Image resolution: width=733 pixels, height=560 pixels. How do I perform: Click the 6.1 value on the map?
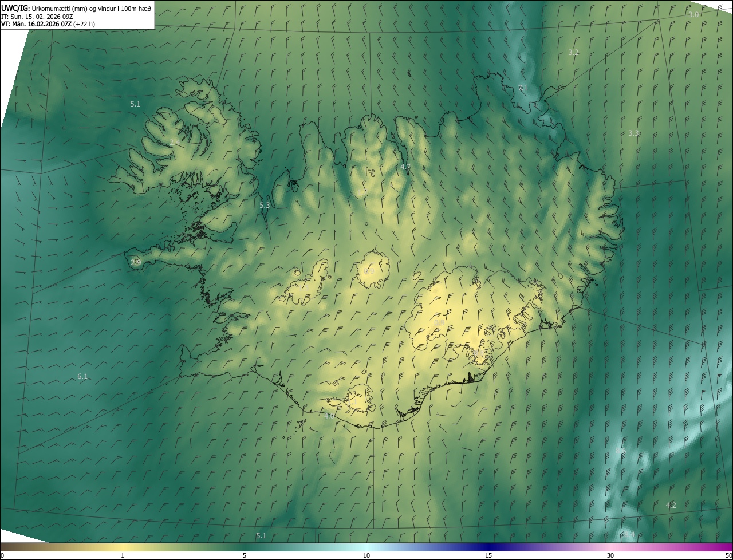82,376
